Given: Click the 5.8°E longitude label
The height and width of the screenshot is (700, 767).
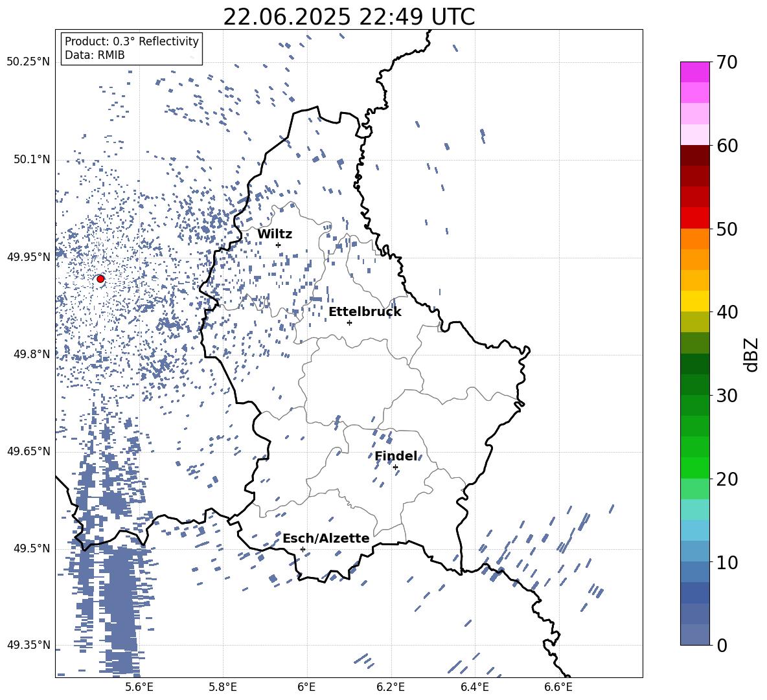Looking at the screenshot, I should (x=223, y=687).
